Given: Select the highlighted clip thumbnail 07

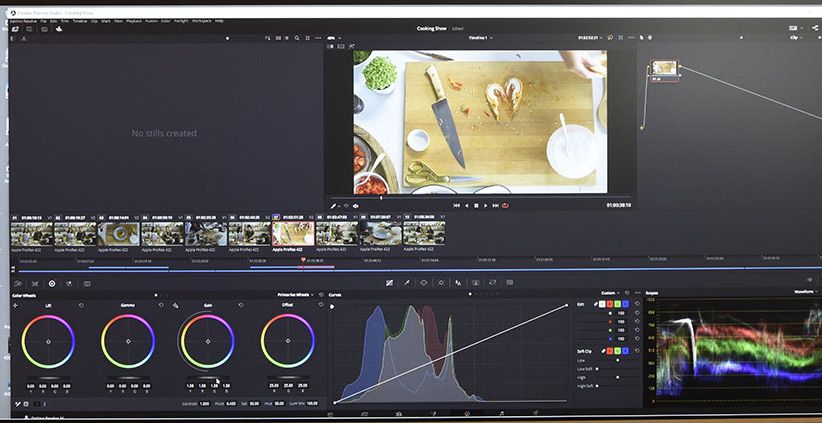Looking at the screenshot, I should [293, 234].
